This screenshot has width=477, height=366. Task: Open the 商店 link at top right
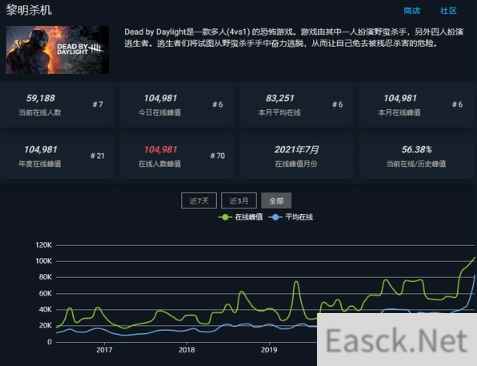click(412, 11)
